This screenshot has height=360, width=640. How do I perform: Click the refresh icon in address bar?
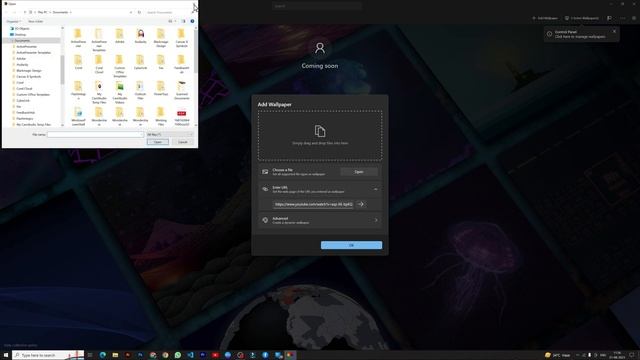pos(139,12)
